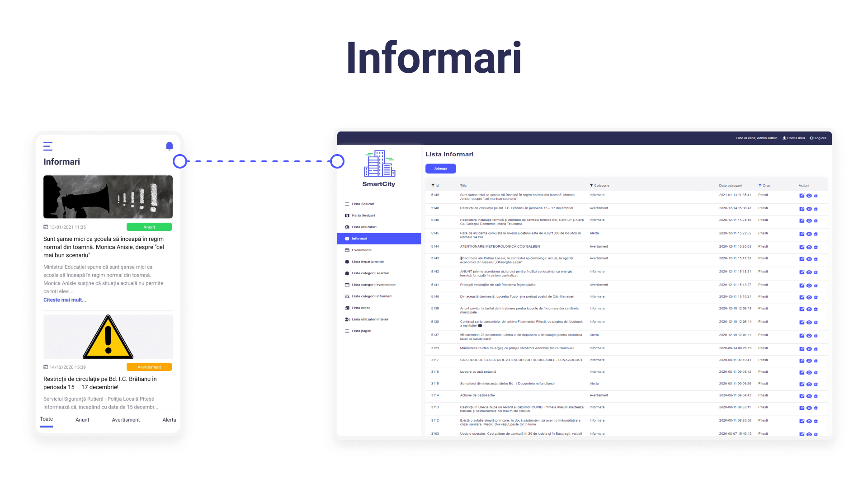The width and height of the screenshot is (868, 488).
Task: Click the Adauga button
Action: pos(440,169)
